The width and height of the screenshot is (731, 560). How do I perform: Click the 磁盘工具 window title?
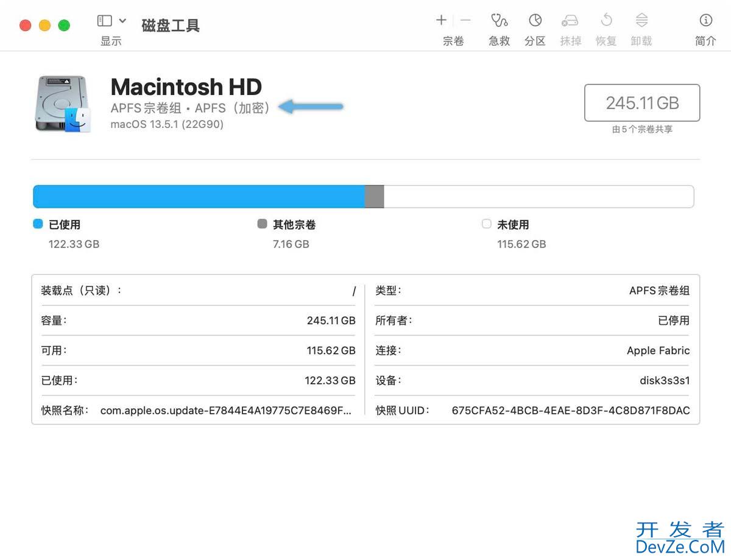point(171,26)
